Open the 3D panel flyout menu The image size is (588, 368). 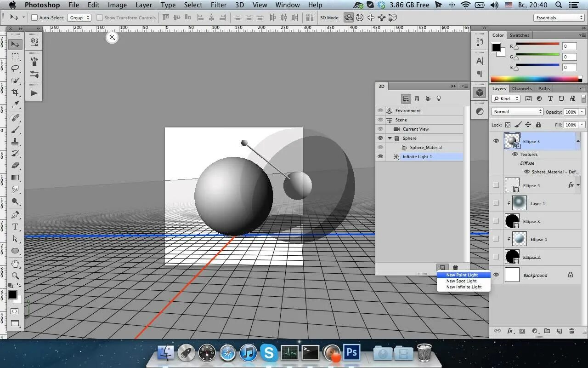(464, 86)
